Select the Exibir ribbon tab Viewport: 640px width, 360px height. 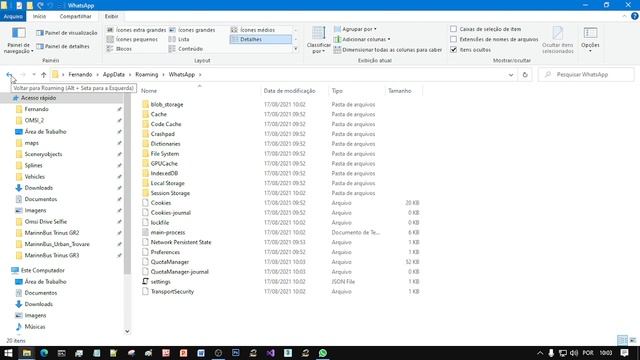click(111, 16)
